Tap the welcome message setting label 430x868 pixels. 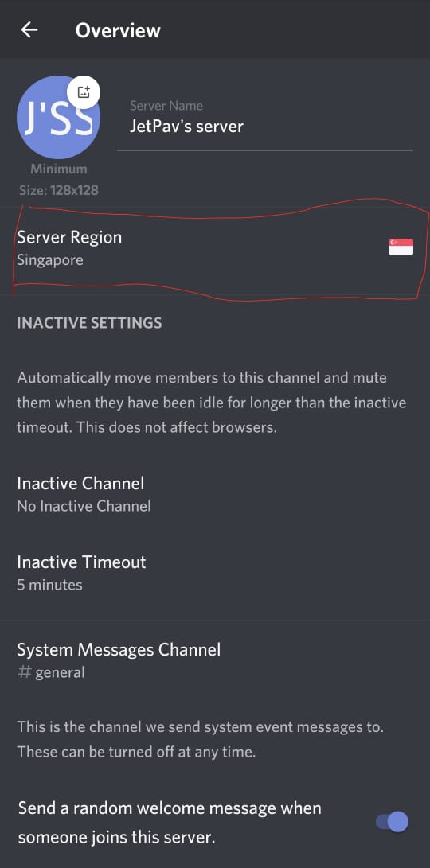pos(170,822)
